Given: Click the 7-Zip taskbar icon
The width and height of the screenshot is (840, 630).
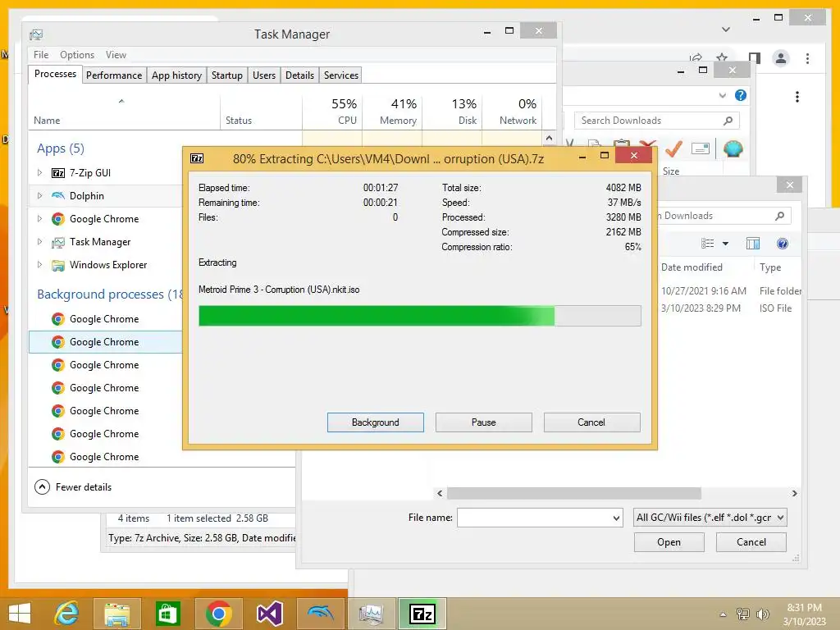Looking at the screenshot, I should [x=422, y=614].
